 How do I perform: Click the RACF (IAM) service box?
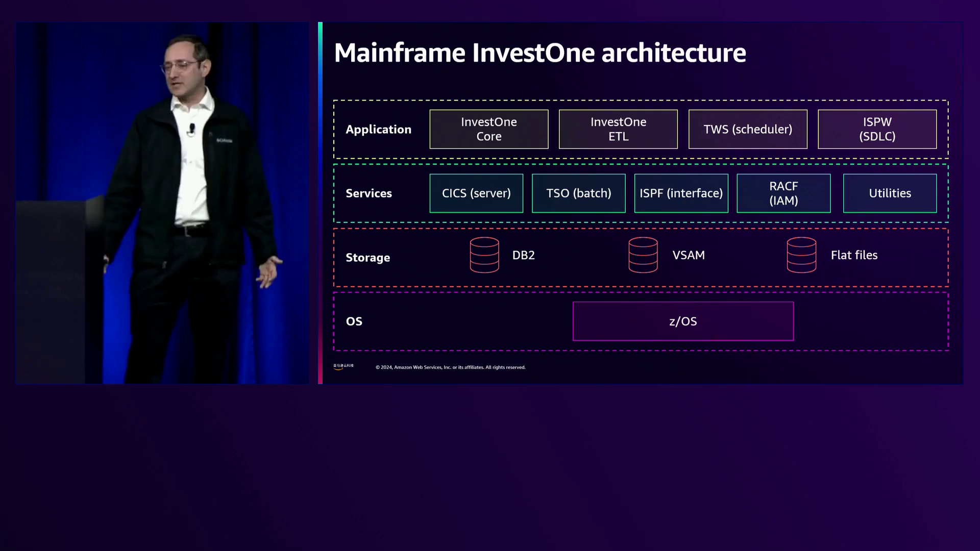coord(783,193)
